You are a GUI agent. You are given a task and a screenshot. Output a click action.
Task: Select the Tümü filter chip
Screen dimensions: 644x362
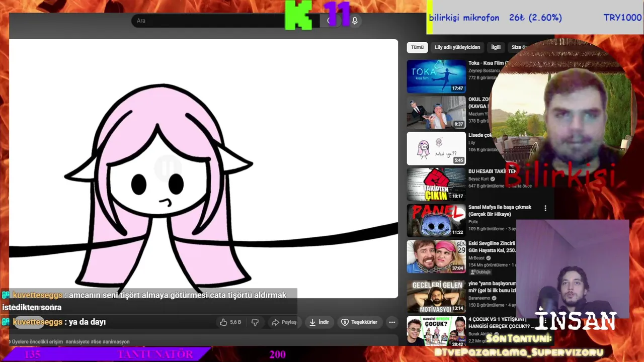[x=417, y=47]
